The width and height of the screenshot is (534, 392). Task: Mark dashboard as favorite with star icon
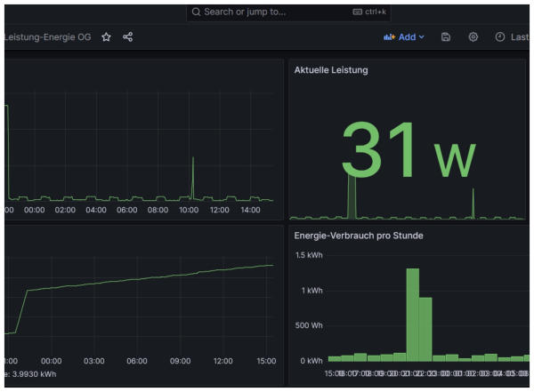coord(107,37)
